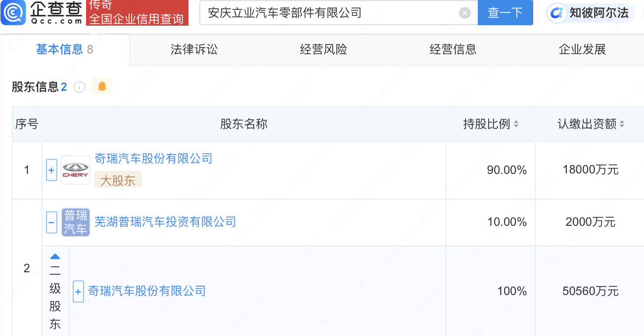Click the 普瑞汽车 logo thumbnail

[76, 222]
